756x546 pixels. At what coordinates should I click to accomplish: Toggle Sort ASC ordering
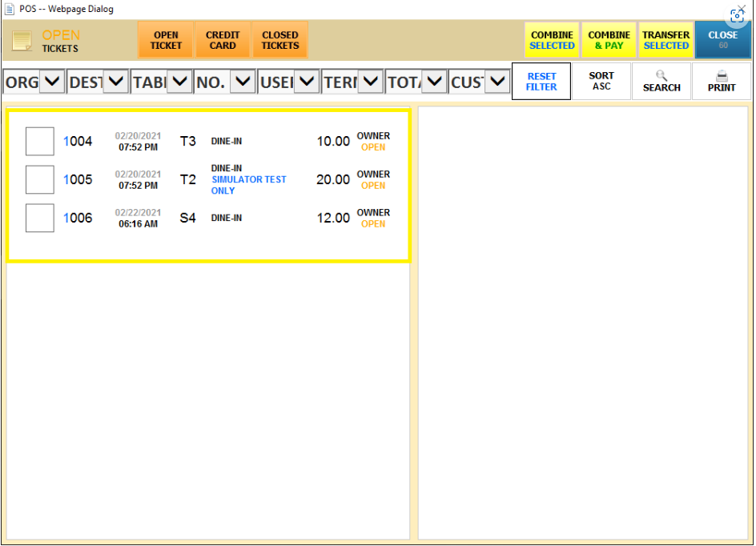tap(601, 82)
